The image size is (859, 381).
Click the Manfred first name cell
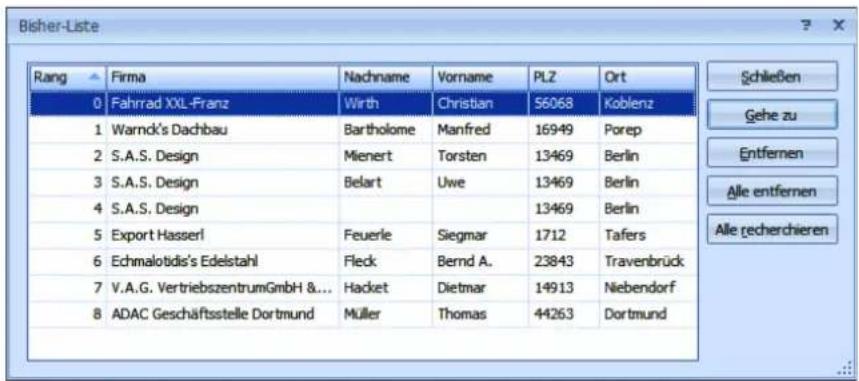click(480, 130)
